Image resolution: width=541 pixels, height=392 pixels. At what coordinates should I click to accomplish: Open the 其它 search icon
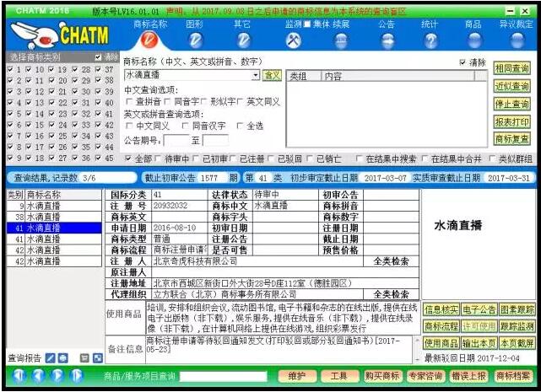click(x=243, y=40)
